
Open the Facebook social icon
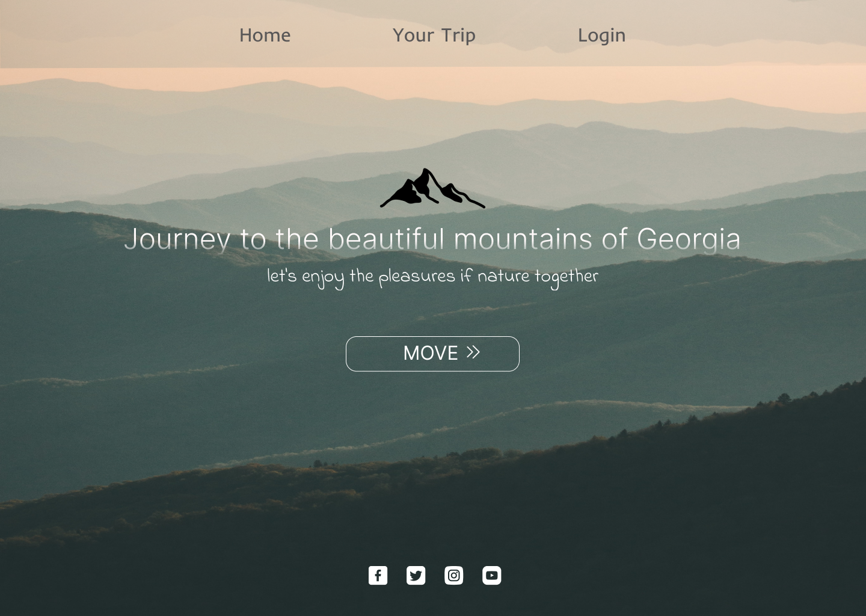378,576
